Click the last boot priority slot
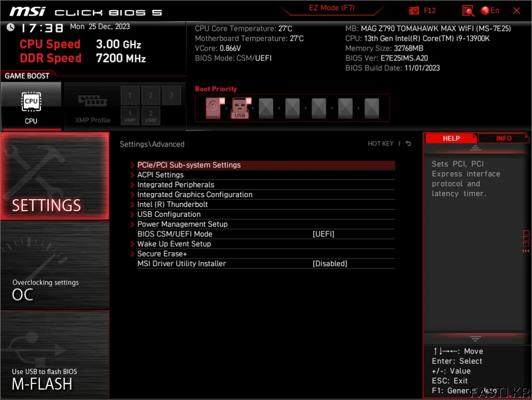 pyautogui.click(x=372, y=108)
